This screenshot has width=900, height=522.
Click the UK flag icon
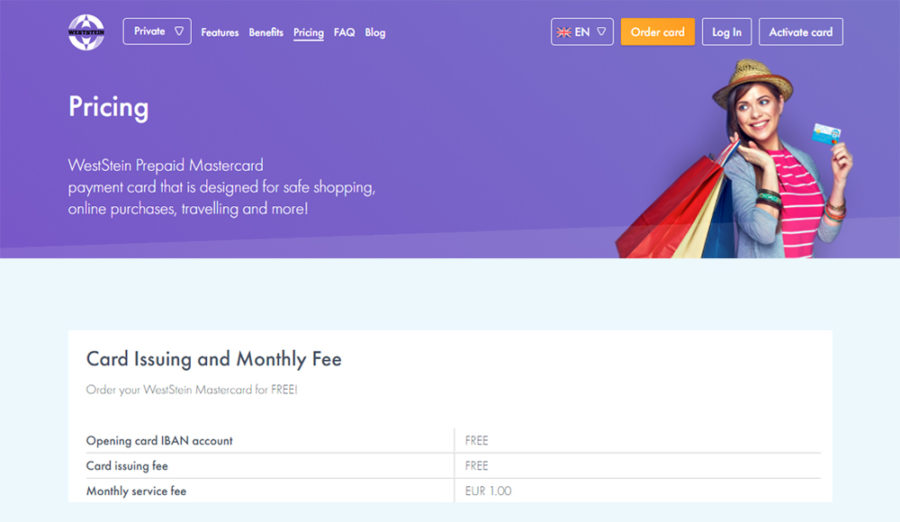[564, 32]
